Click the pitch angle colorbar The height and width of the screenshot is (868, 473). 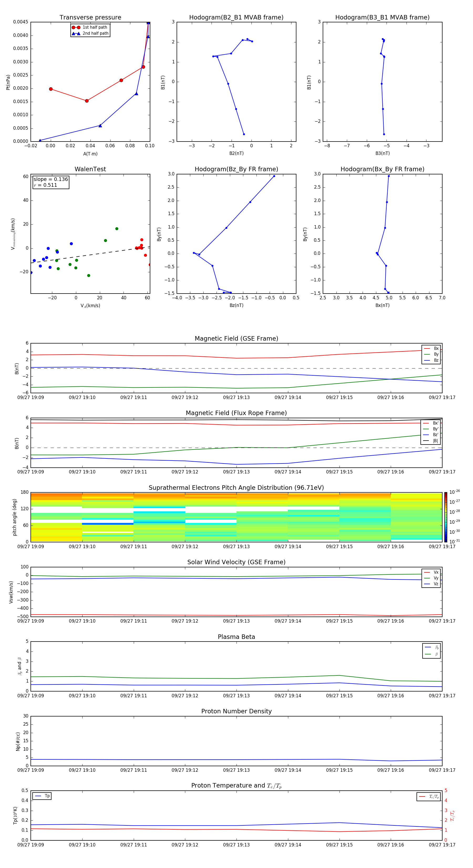pos(446,517)
